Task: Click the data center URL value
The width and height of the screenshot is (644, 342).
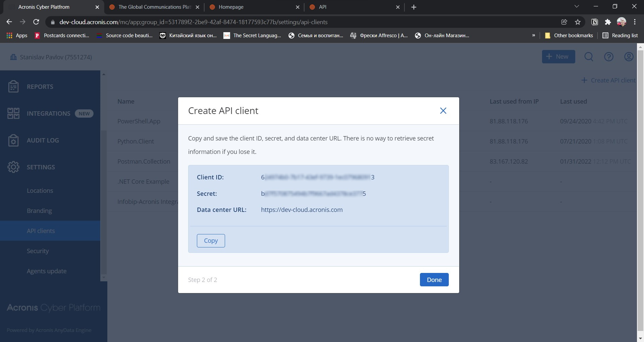Action: click(302, 210)
